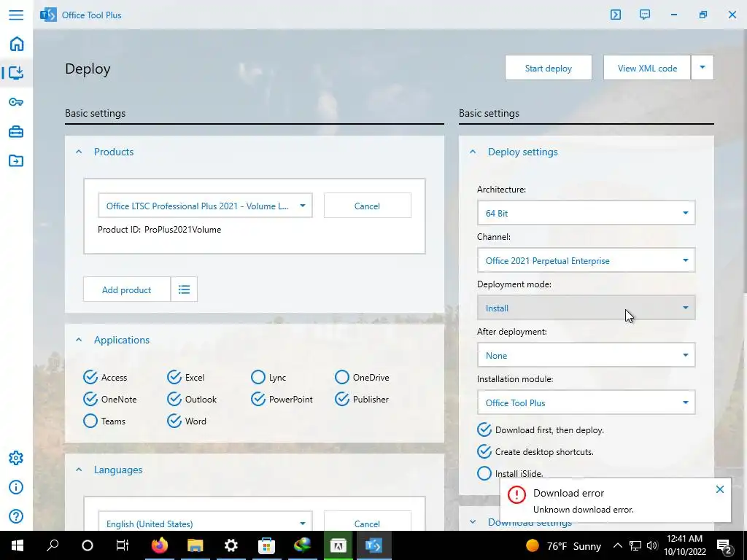Screen dimensions: 747x560
Task: Select the Deploy sidebar icon
Action: [x=16, y=73]
